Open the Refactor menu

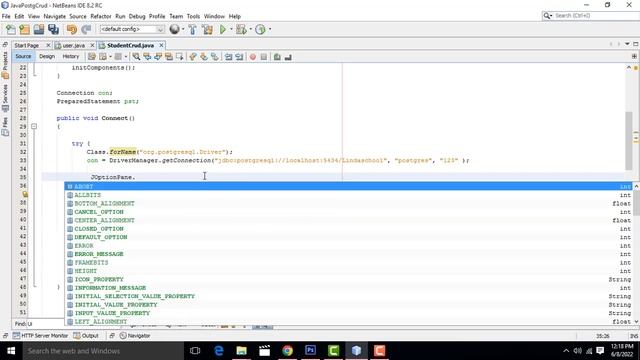101,16
